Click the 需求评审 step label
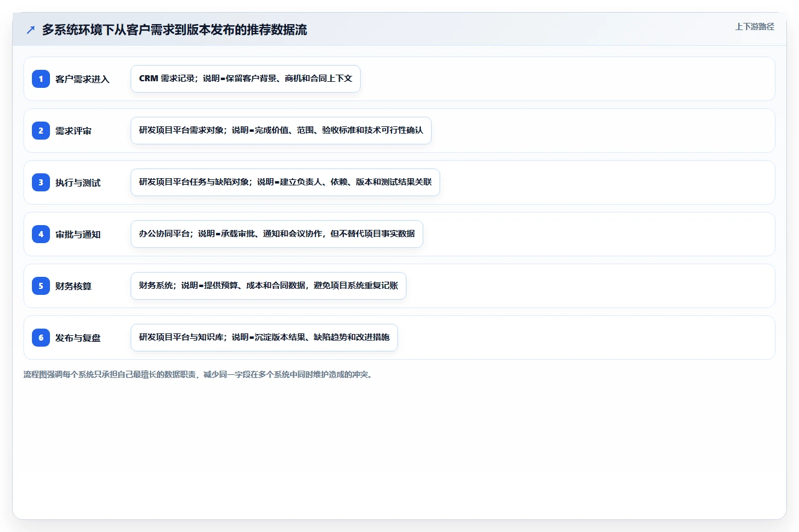This screenshot has width=799, height=532. click(73, 131)
